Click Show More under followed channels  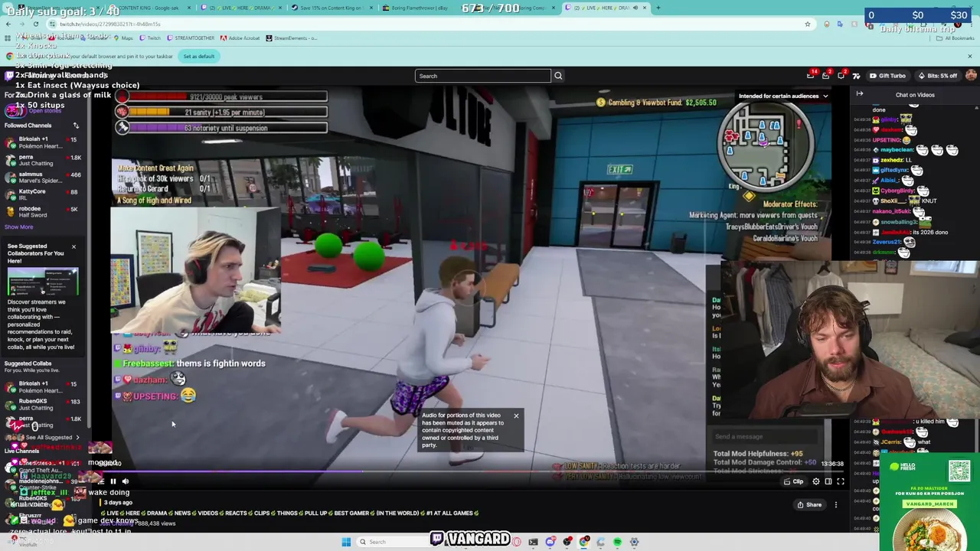(x=19, y=227)
